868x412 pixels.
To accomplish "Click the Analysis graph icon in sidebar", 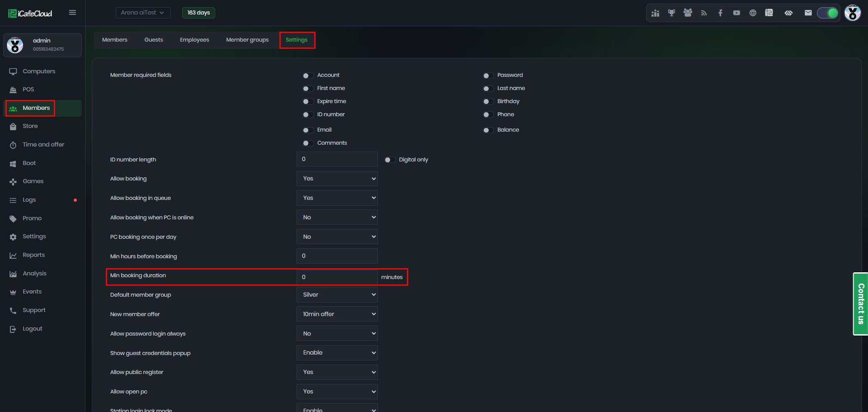I will coord(13,274).
